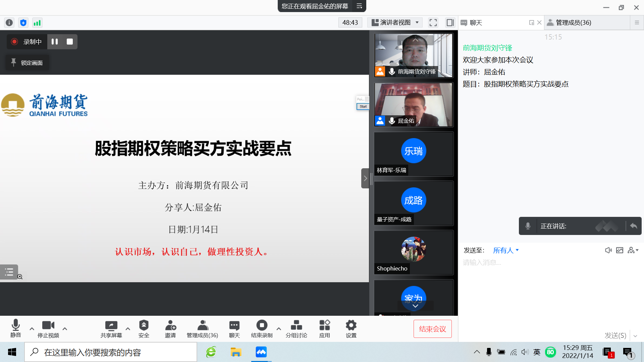Click the reply arrow in 正在讲话 bar

click(633, 226)
